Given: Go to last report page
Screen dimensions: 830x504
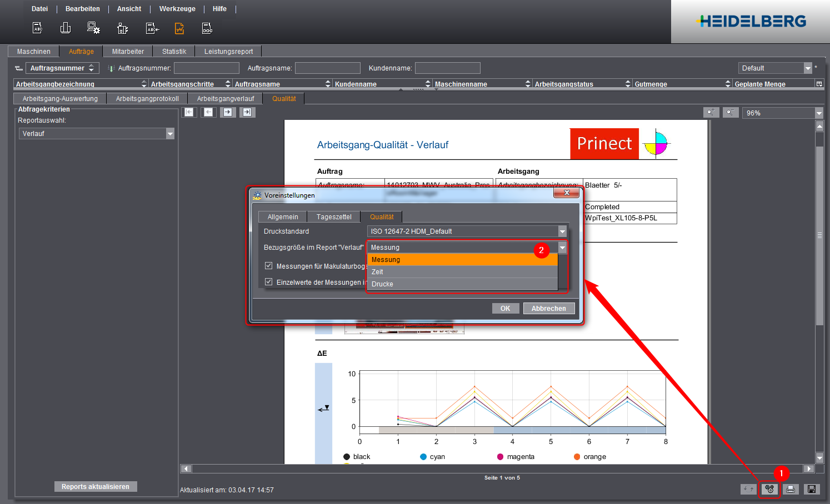Looking at the screenshot, I should 247,112.
